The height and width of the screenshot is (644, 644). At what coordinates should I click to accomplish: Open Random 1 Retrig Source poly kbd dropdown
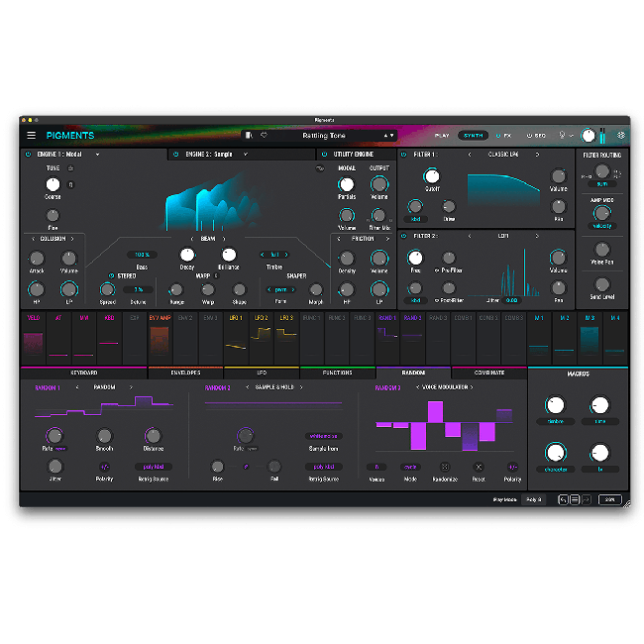[154, 467]
